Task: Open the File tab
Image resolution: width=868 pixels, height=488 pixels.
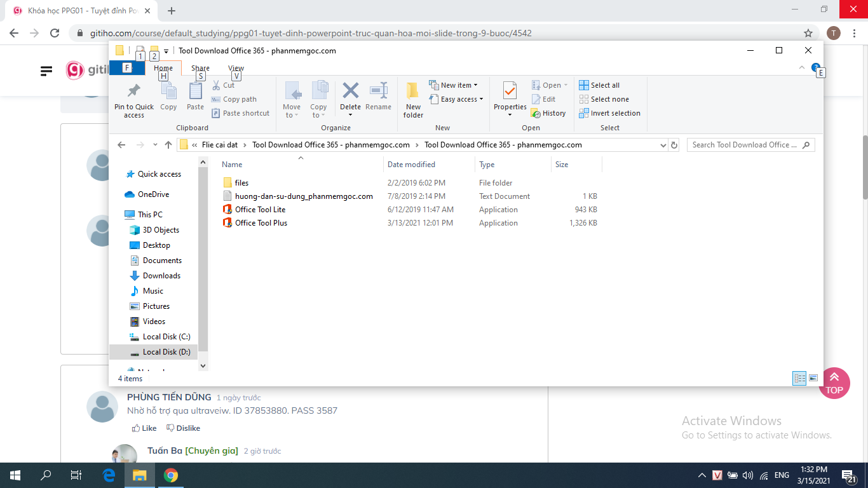Action: (x=127, y=67)
